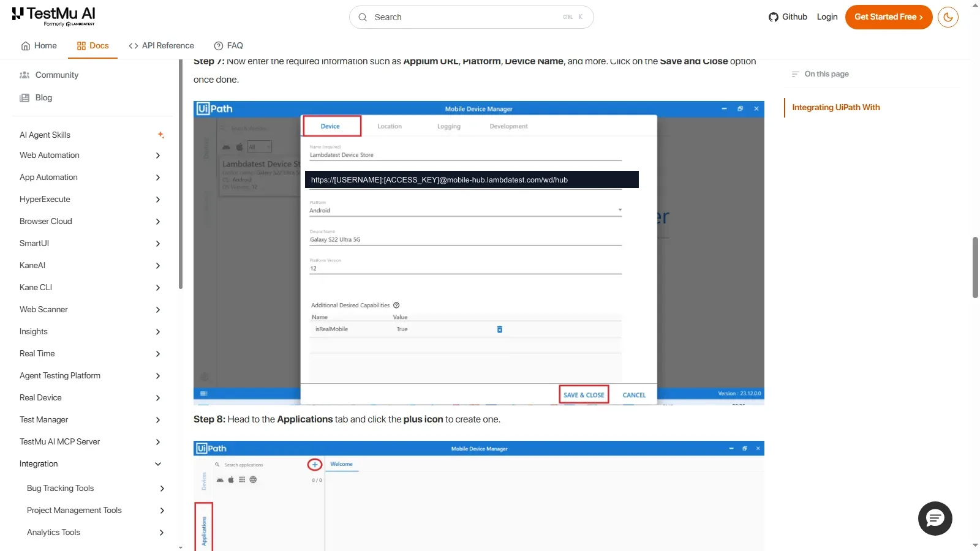980x551 pixels.
Task: Collapse the Integration section
Action: pyautogui.click(x=92, y=464)
